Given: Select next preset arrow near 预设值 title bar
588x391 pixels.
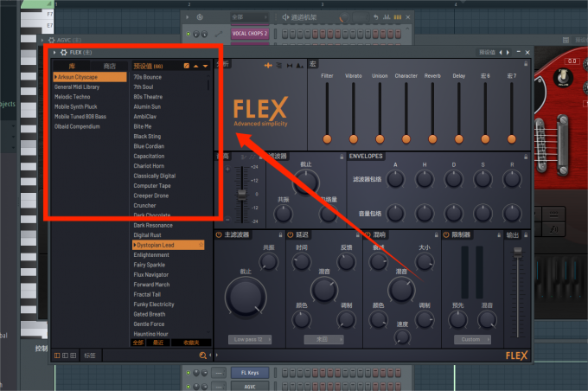Looking at the screenshot, I should click(508, 53).
